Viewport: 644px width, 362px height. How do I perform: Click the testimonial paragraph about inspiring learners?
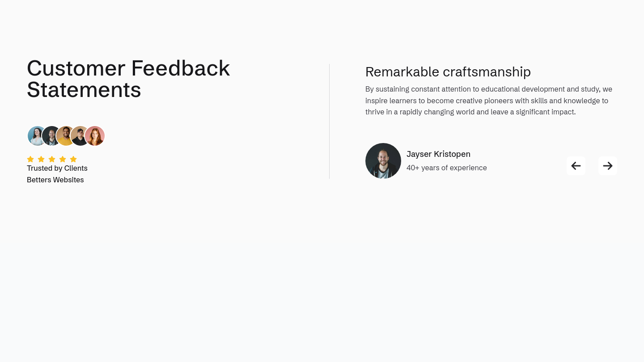(x=489, y=101)
